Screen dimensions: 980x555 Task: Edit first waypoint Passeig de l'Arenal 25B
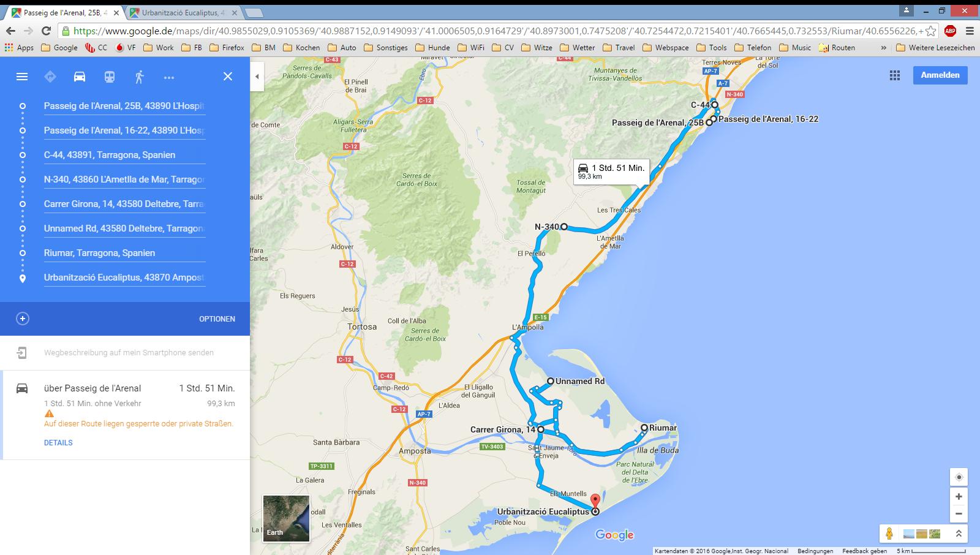pyautogui.click(x=124, y=106)
